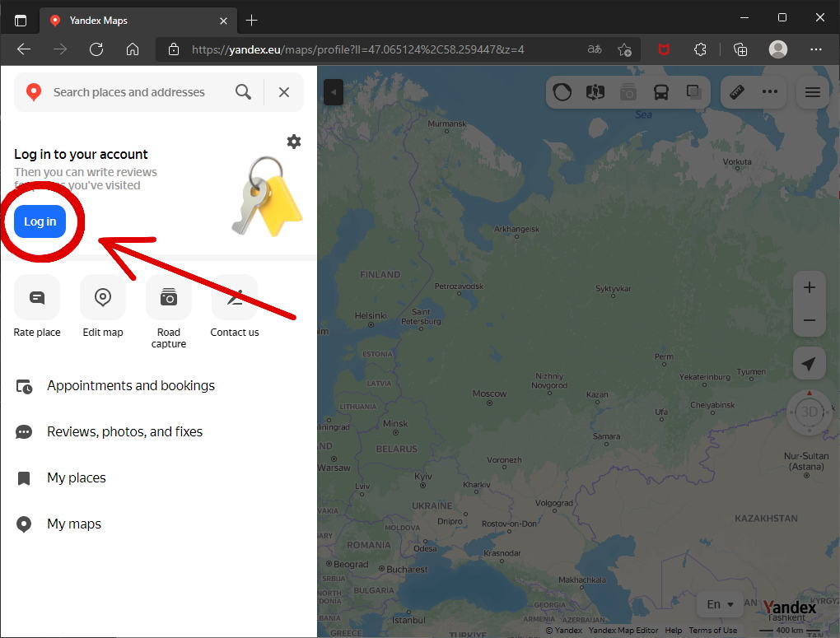Click the Moscow city label on map
Viewport: 840px width, 638px height.
[x=489, y=394]
